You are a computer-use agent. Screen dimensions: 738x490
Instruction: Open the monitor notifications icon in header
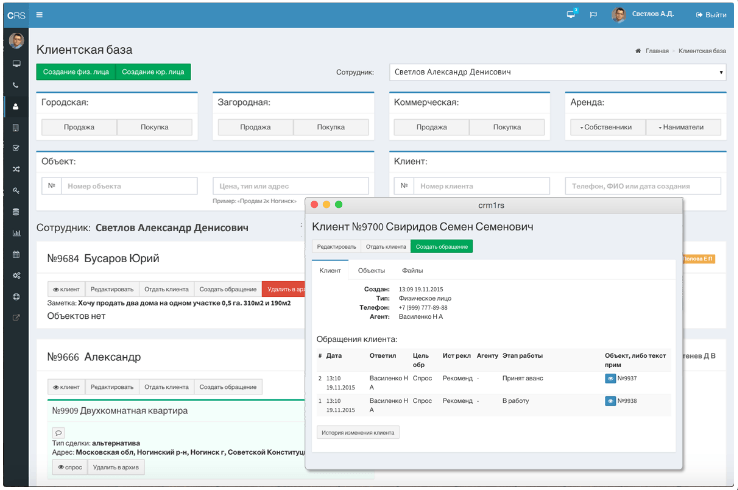(x=571, y=14)
